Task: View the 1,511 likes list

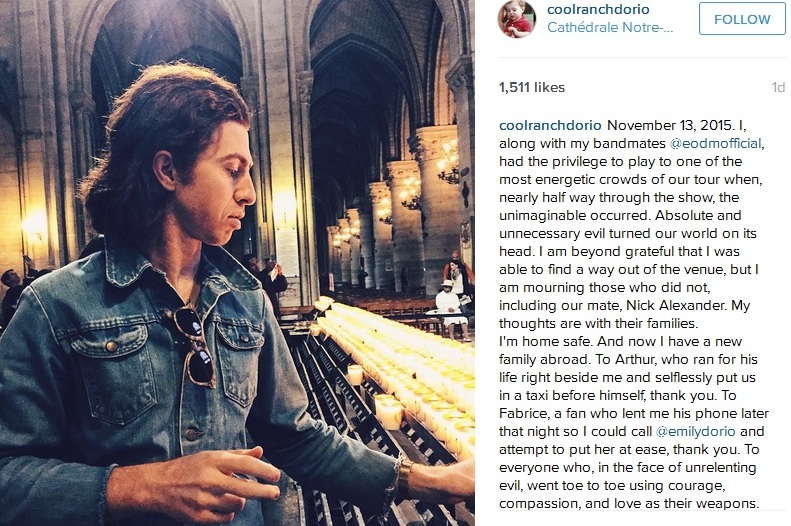Action: pyautogui.click(x=532, y=88)
